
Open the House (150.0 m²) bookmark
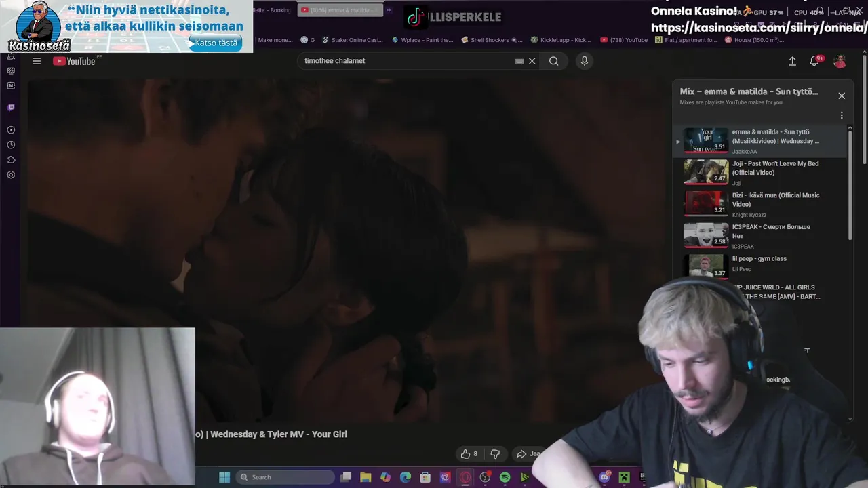pyautogui.click(x=754, y=40)
